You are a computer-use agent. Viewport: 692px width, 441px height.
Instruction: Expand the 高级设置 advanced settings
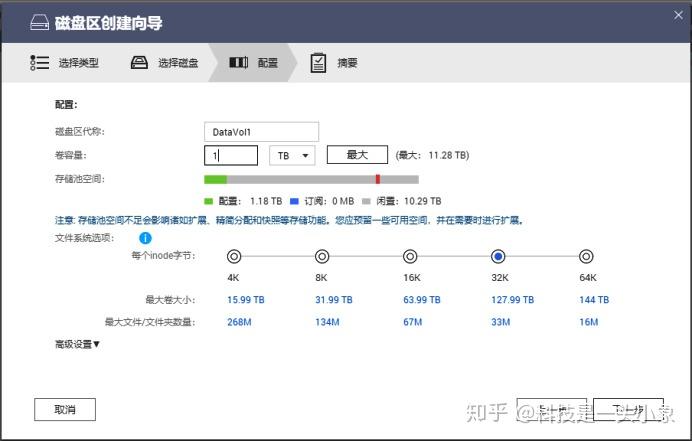(77, 344)
